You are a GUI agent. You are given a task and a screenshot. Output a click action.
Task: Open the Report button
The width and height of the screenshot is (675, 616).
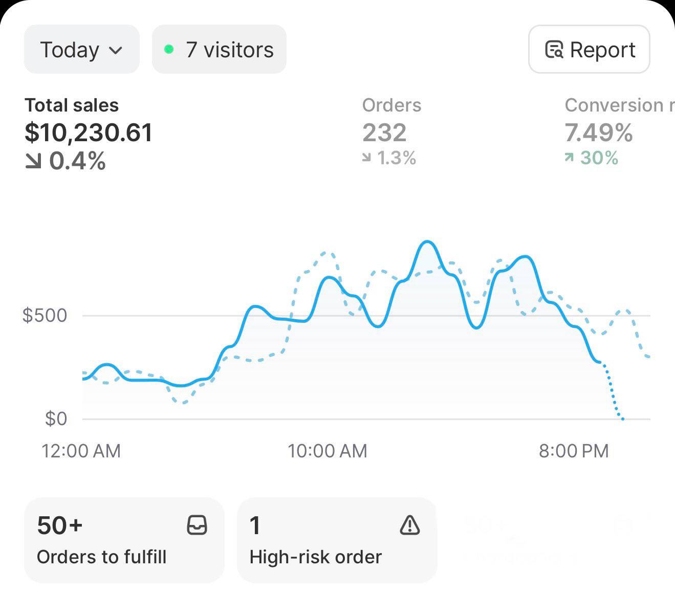click(589, 50)
